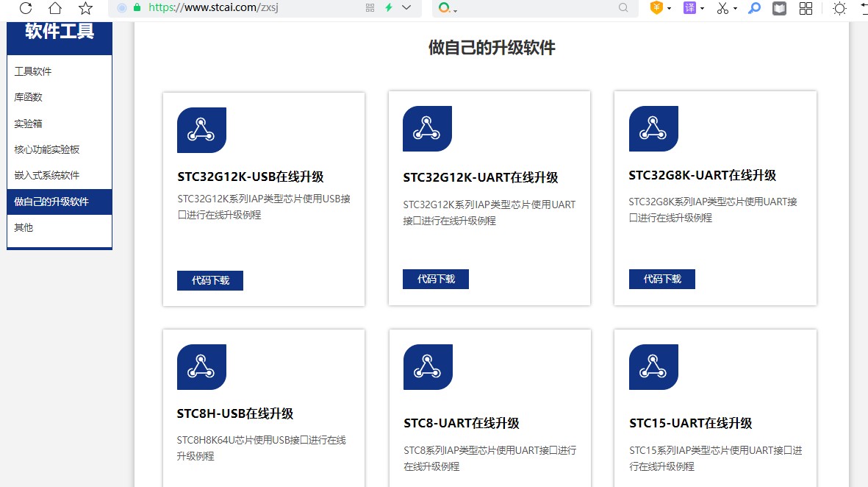Screen dimensions: 868x487
Task: Click the STC32G12K-USB card icon
Action: tap(201, 130)
